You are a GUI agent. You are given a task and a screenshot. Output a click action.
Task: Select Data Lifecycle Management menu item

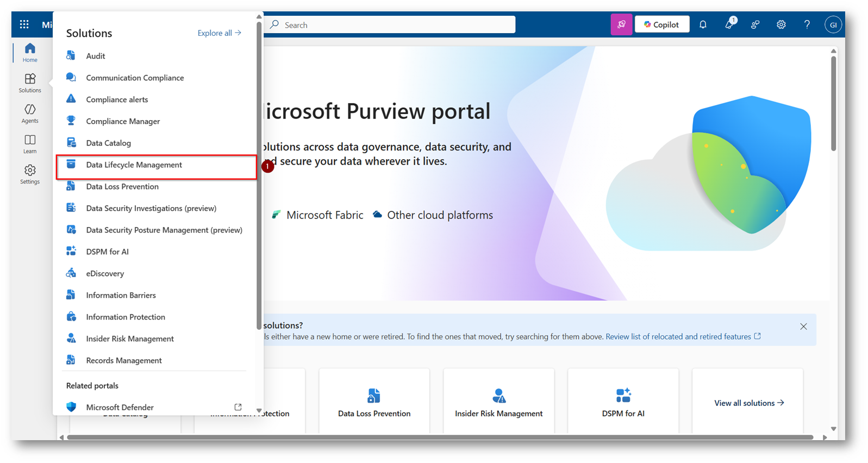157,167
